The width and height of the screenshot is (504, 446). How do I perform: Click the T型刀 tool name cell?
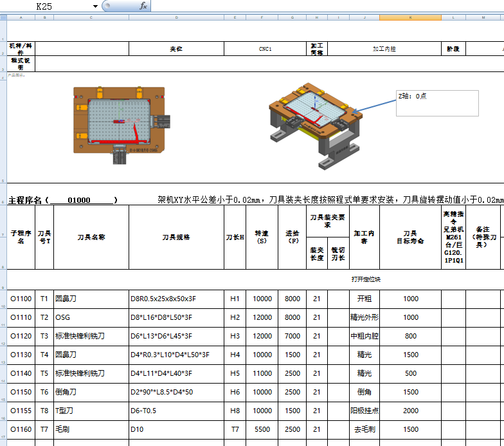[x=91, y=411]
